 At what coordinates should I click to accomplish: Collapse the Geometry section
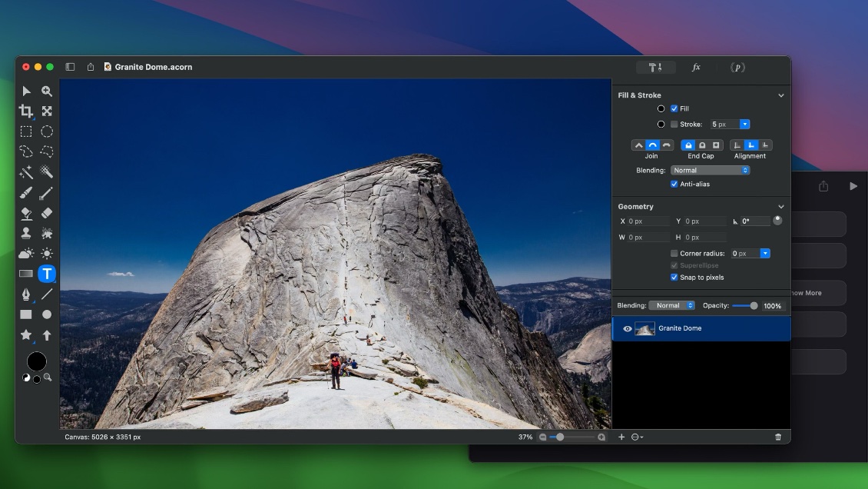781,207
